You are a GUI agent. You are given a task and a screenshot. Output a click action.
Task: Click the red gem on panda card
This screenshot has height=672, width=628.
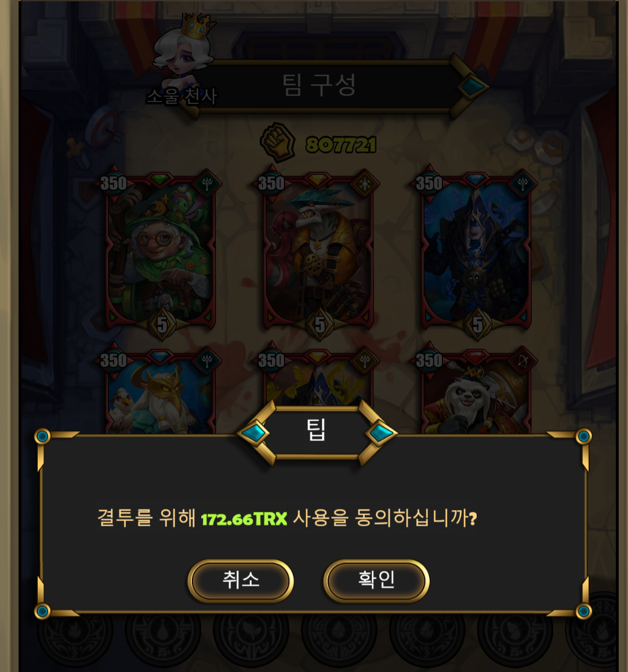pos(475,356)
